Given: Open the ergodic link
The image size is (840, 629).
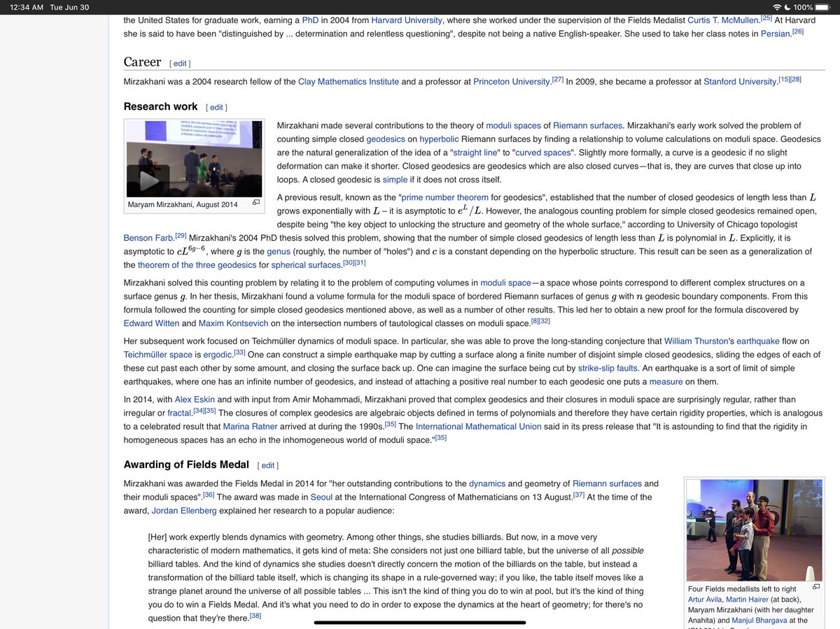Looking at the screenshot, I should coord(217,355).
